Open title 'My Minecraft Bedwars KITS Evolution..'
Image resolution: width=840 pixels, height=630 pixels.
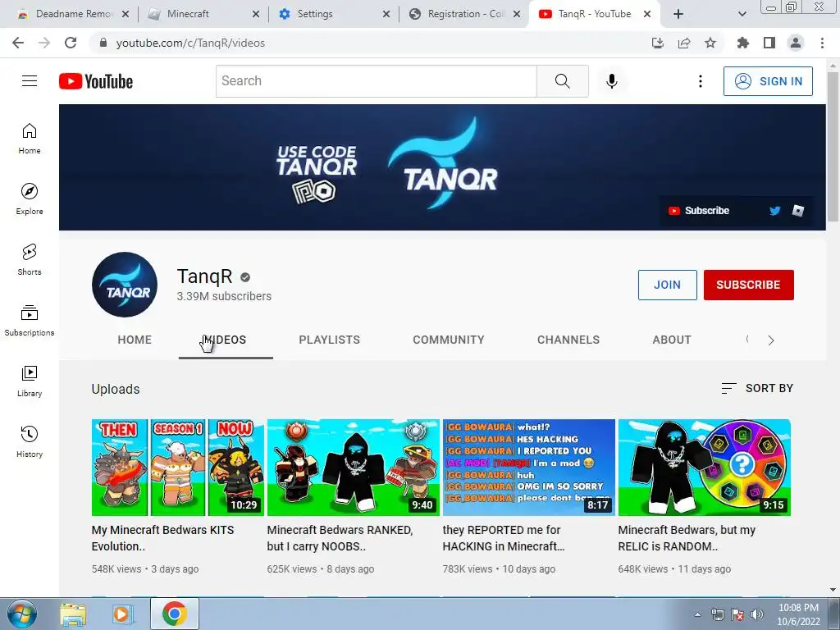coord(163,538)
